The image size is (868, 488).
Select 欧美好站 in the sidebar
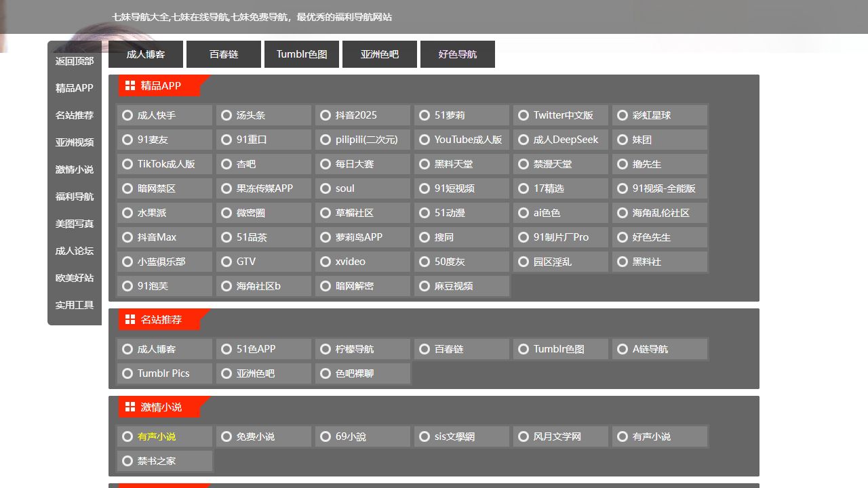click(x=75, y=278)
